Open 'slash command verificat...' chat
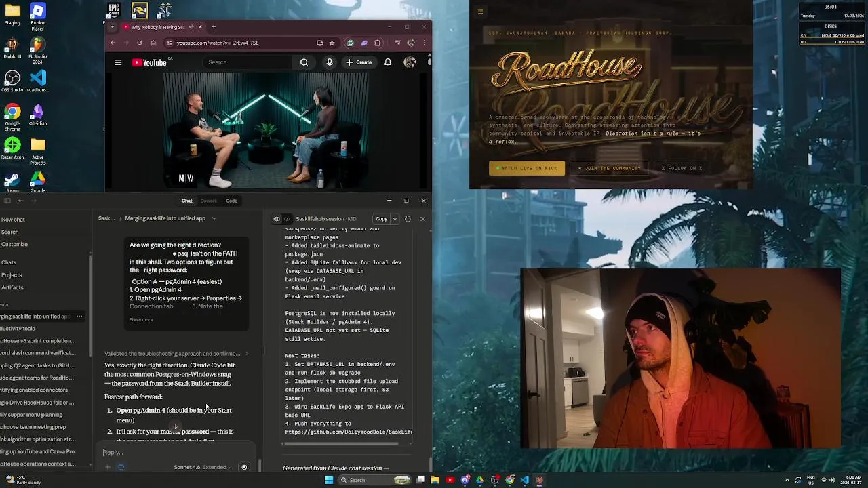Screen dimensions: 868x488 click(x=37, y=353)
